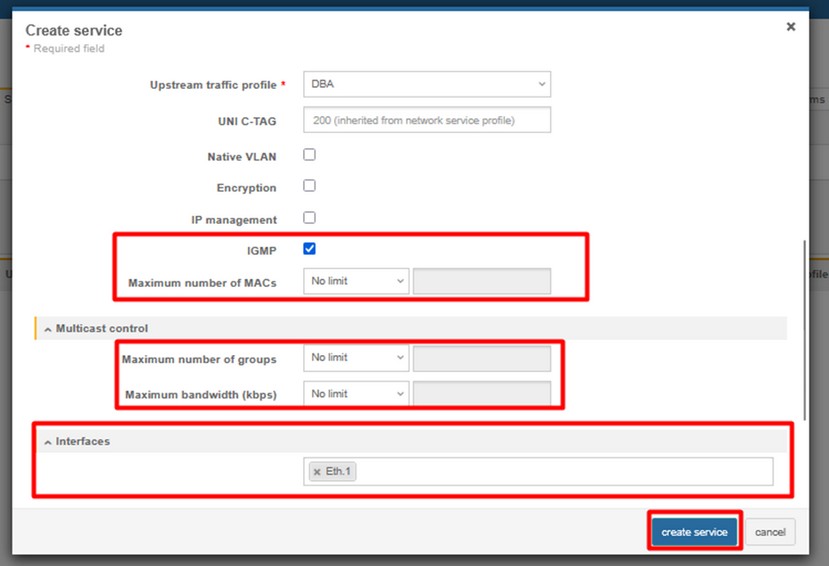The height and width of the screenshot is (566, 829).
Task: Open Maximum number of MACs limit dropdown
Action: click(x=356, y=282)
